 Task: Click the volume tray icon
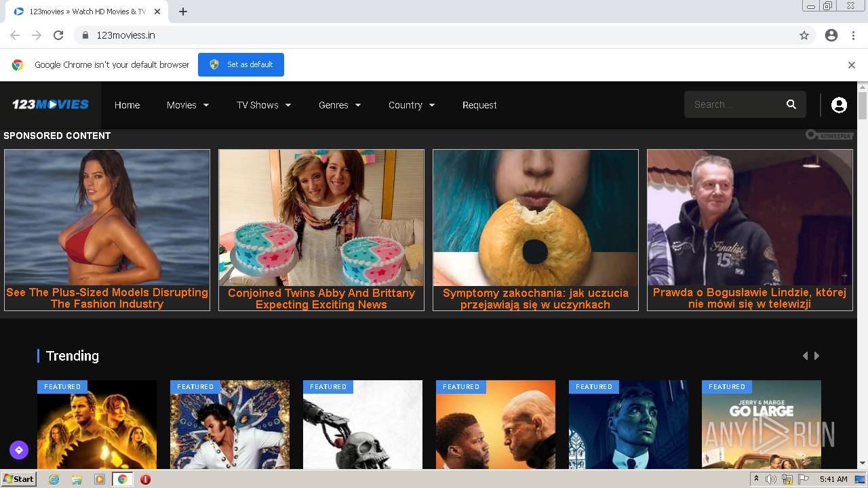tap(772, 479)
